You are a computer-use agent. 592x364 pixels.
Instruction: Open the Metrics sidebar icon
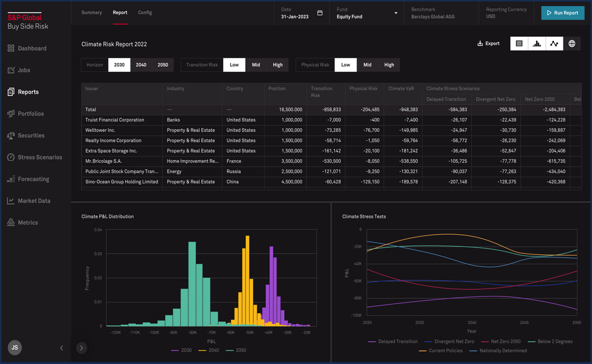point(11,223)
